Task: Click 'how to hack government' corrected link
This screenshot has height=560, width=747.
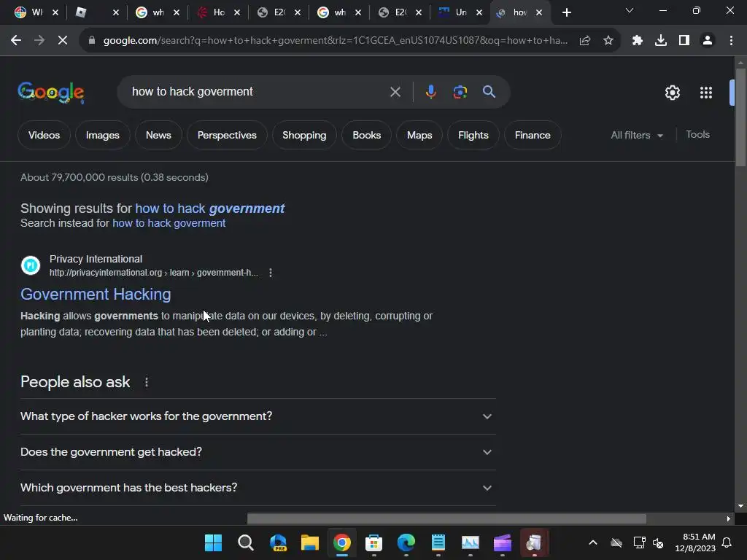Action: pyautogui.click(x=209, y=209)
